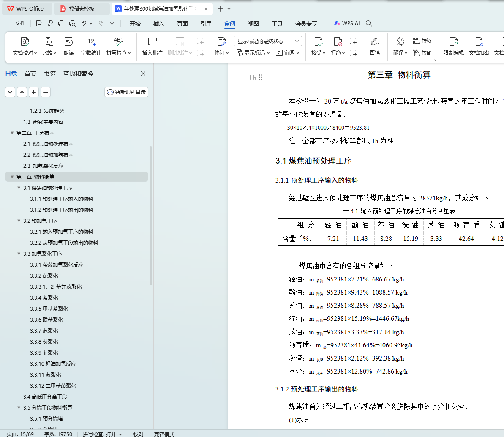Open 限制编辑 restrict editing

pyautogui.click(x=454, y=46)
